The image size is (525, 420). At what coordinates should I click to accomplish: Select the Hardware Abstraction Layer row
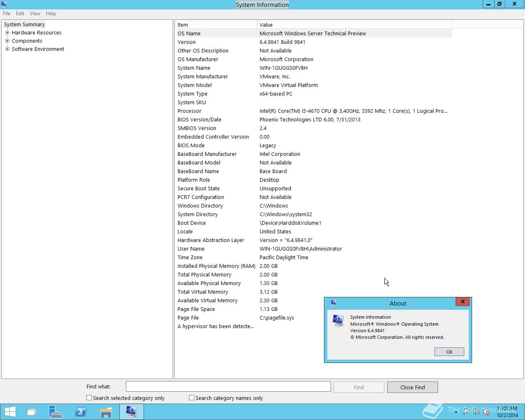314,240
